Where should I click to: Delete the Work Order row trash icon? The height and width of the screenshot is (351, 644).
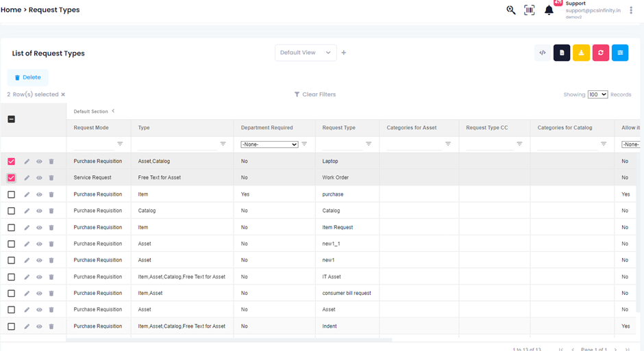(x=51, y=178)
